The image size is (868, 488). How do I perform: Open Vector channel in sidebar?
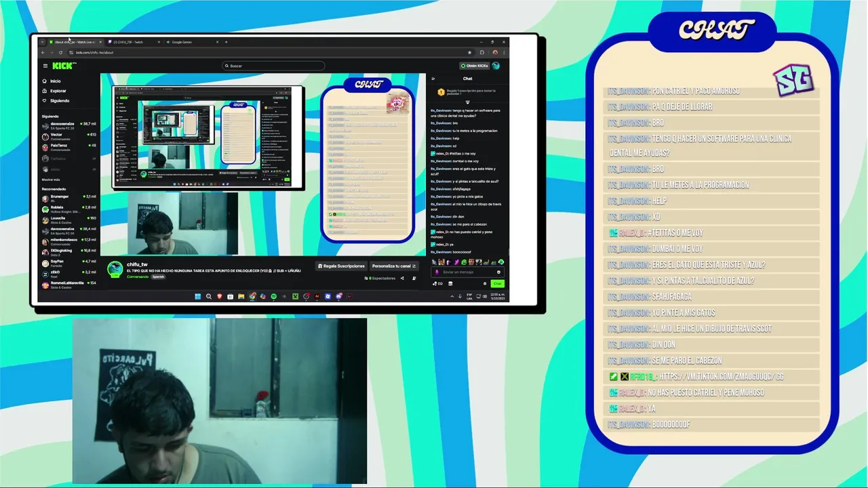tap(69, 136)
